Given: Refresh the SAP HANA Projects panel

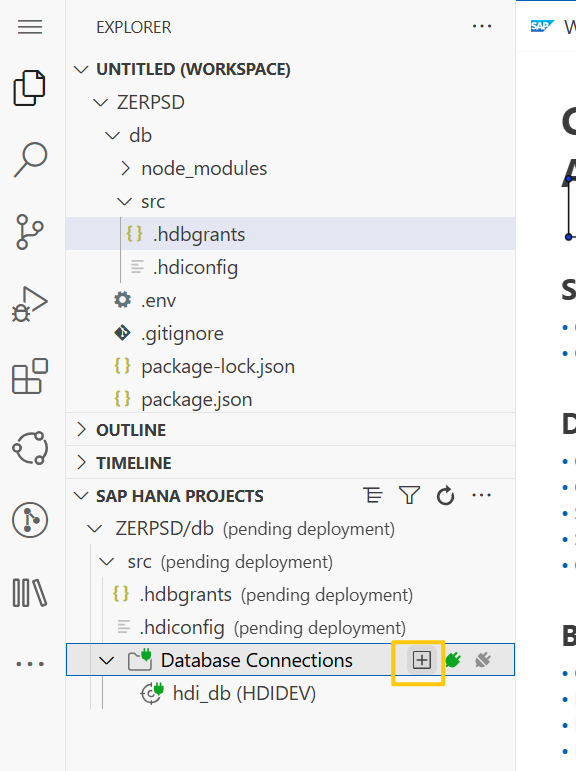Looking at the screenshot, I should 445,496.
